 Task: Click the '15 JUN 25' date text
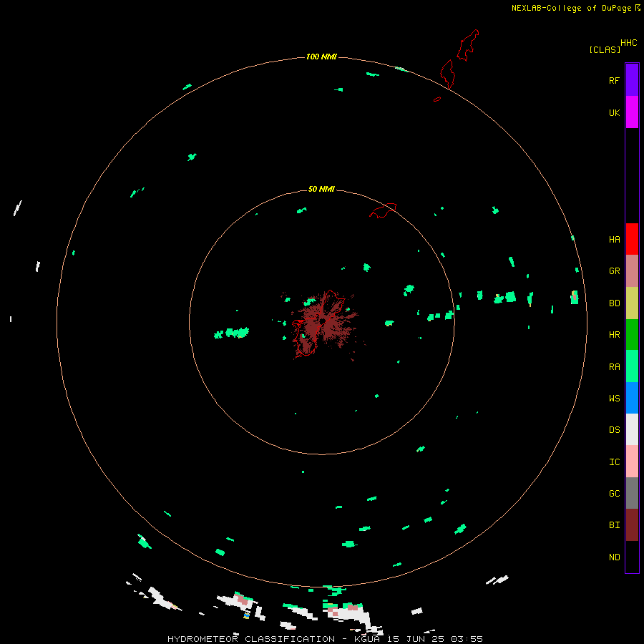416,639
